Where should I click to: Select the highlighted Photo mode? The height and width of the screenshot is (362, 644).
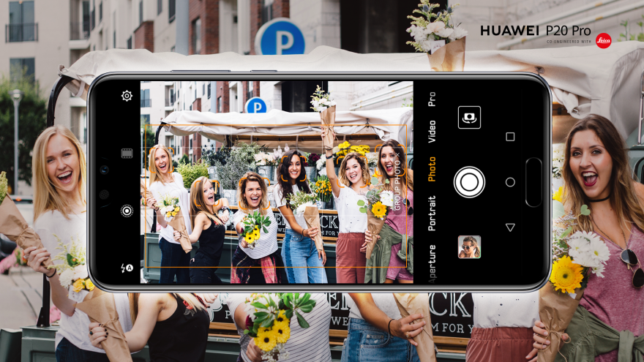click(432, 168)
